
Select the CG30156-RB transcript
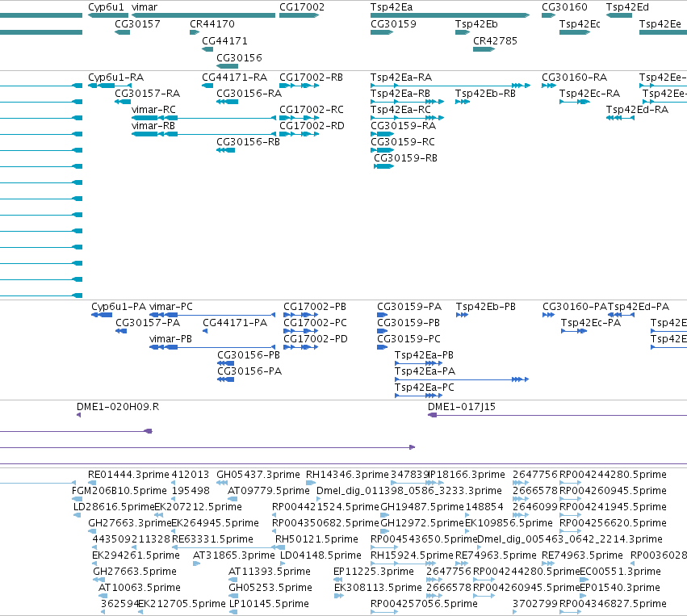(226, 150)
